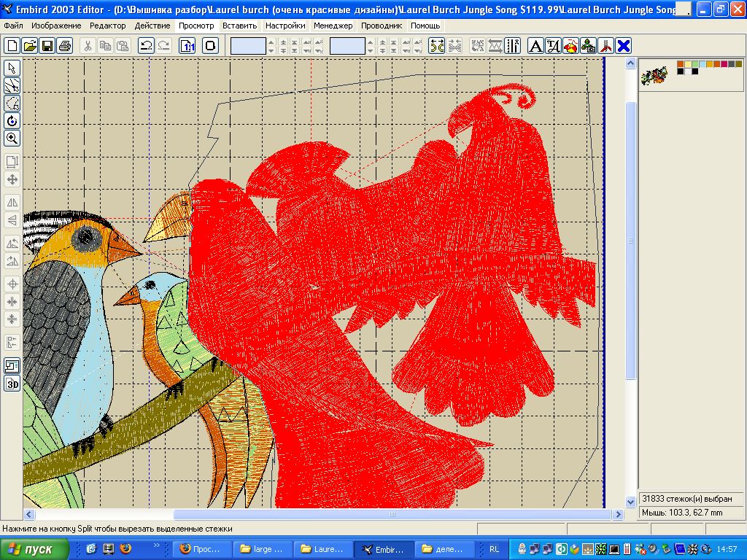The image size is (747, 560).
Task: Click down arrow of second numeric field spinner
Action: click(371, 50)
